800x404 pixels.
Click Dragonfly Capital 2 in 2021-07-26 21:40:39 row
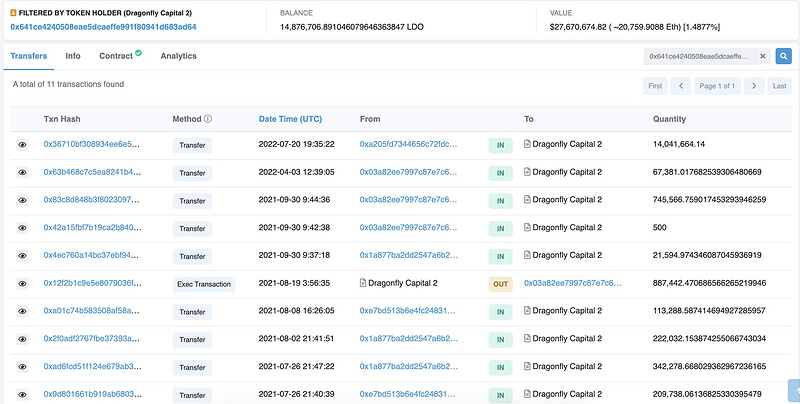pos(567,394)
